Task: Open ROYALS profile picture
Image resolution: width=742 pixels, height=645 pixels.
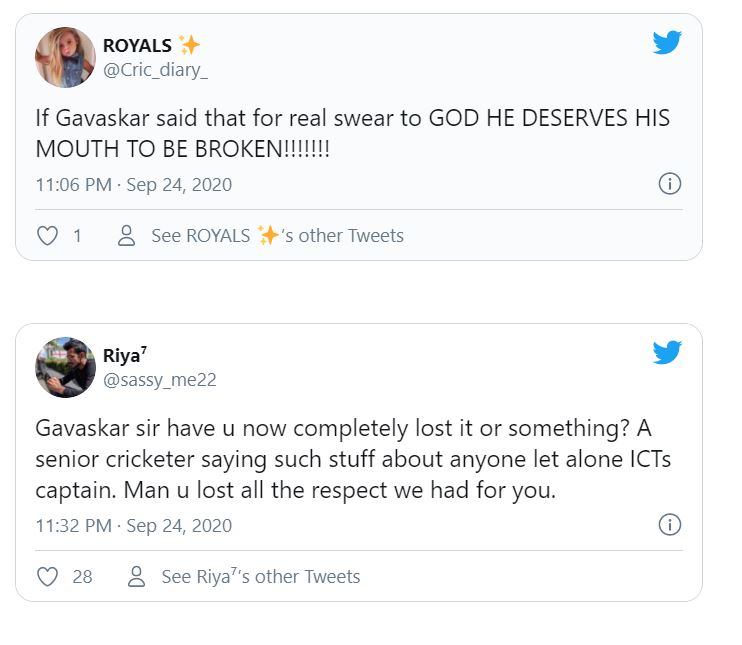Action: click(x=65, y=57)
